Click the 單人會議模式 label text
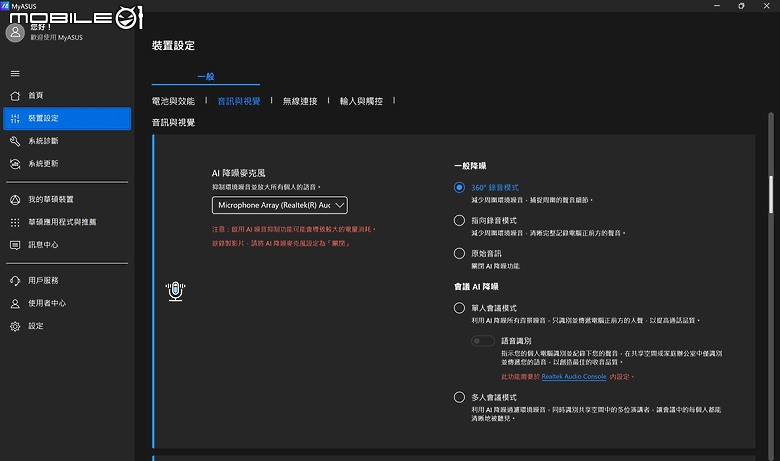 pos(494,308)
